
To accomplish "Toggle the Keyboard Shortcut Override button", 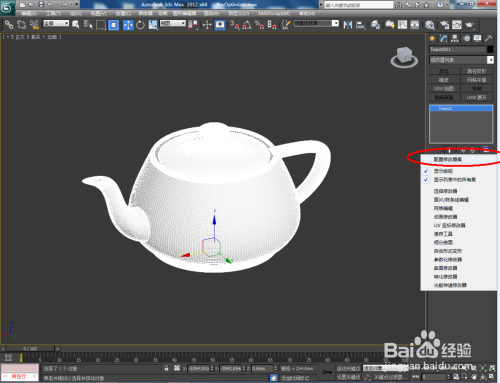I will click(x=220, y=25).
